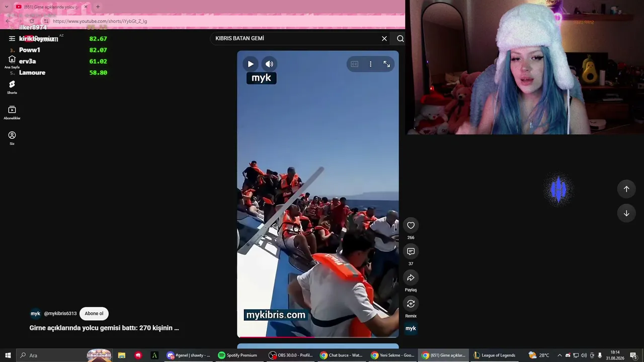Open microphone tray icon
Image resolution: width=644 pixels, height=362 pixels.
(x=600, y=355)
